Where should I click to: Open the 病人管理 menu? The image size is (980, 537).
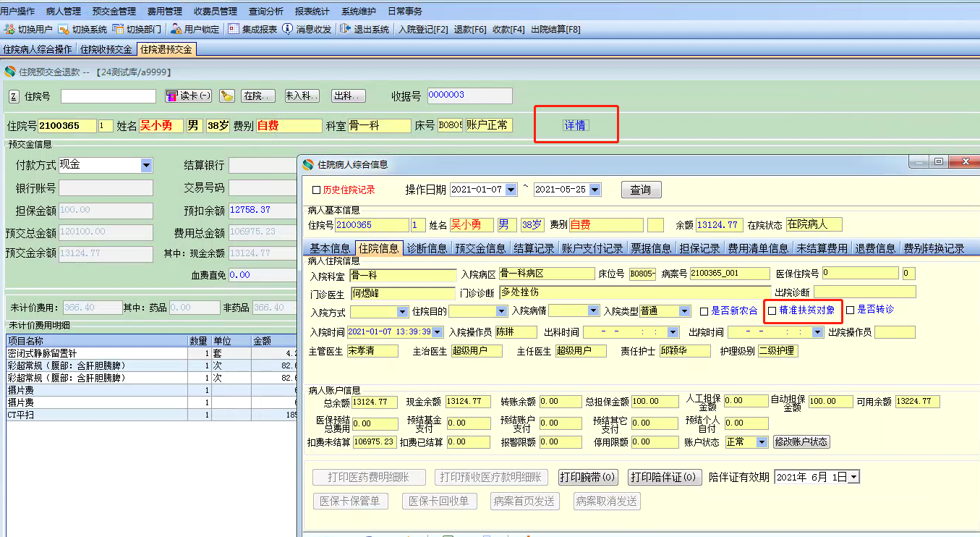[64, 12]
